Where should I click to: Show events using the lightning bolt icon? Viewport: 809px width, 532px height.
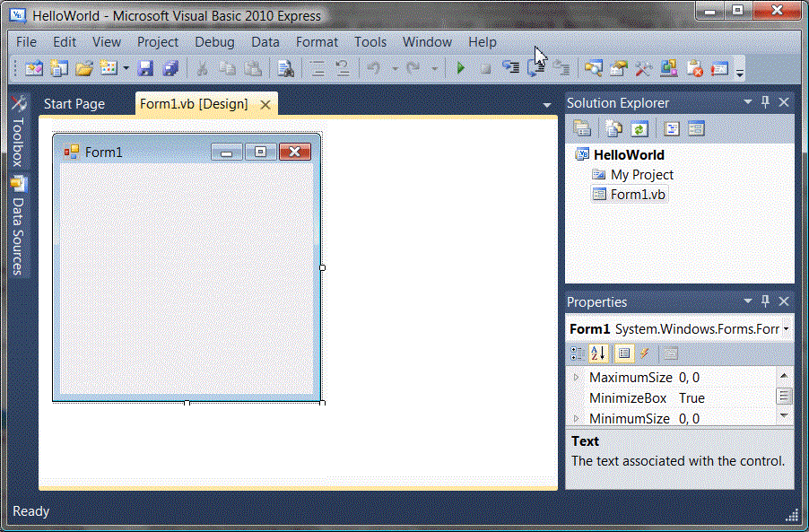click(644, 353)
